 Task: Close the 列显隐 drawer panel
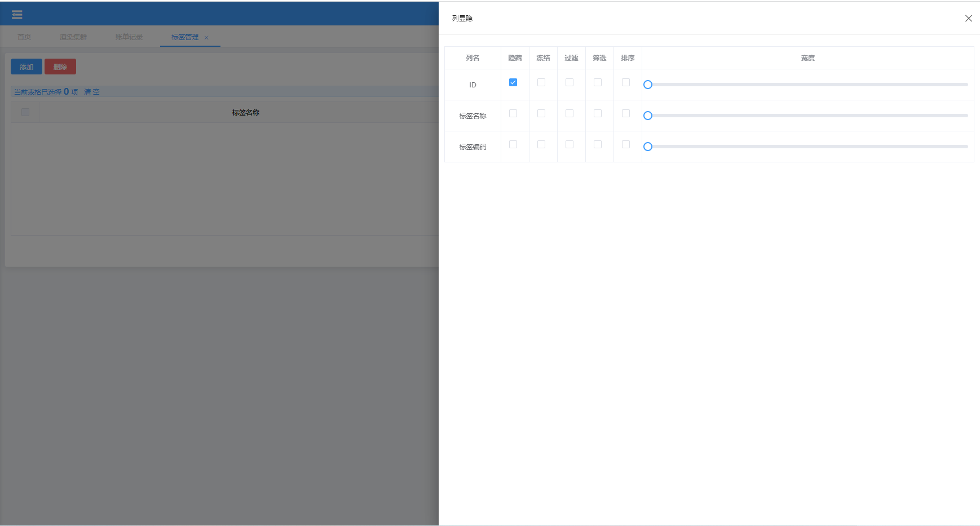click(x=968, y=19)
